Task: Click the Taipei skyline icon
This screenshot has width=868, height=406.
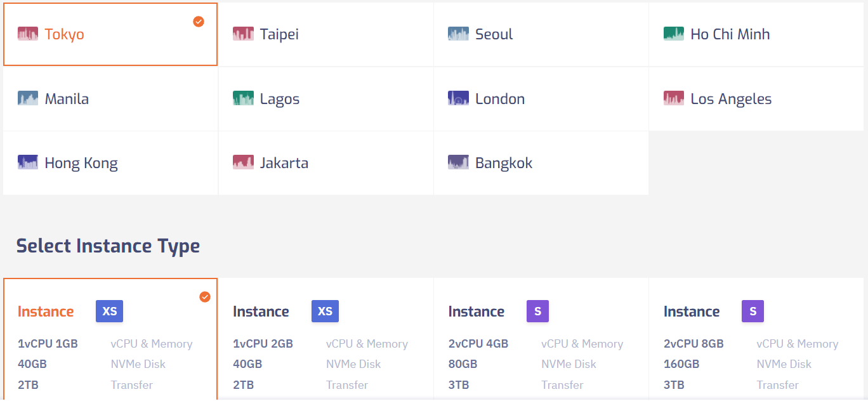Action: [243, 34]
